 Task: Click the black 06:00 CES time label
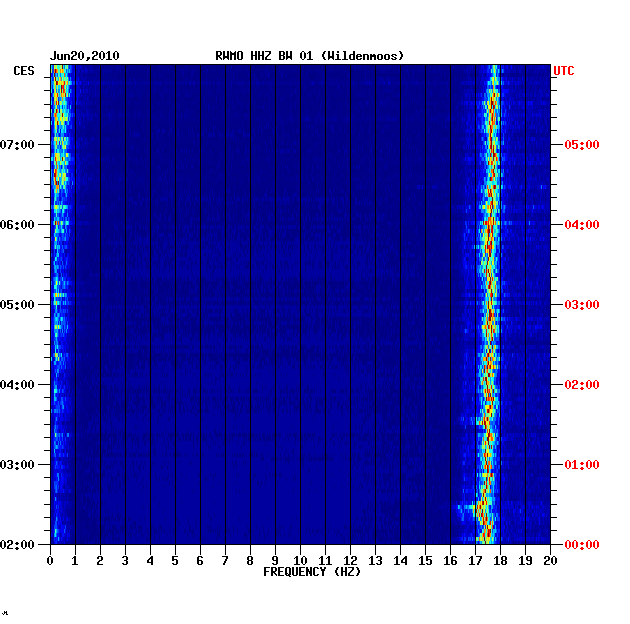click(17, 225)
